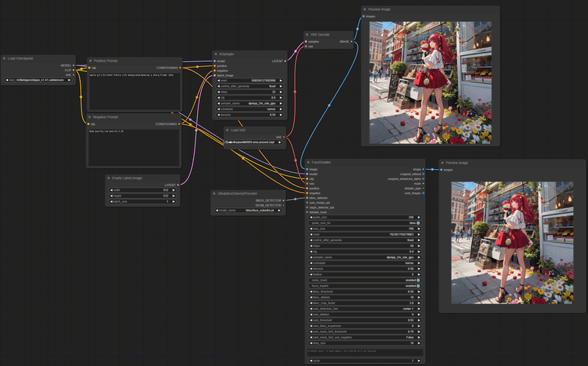Open KSampler control_after_generate dropdown
The height and width of the screenshot is (366, 588).
tap(250, 86)
